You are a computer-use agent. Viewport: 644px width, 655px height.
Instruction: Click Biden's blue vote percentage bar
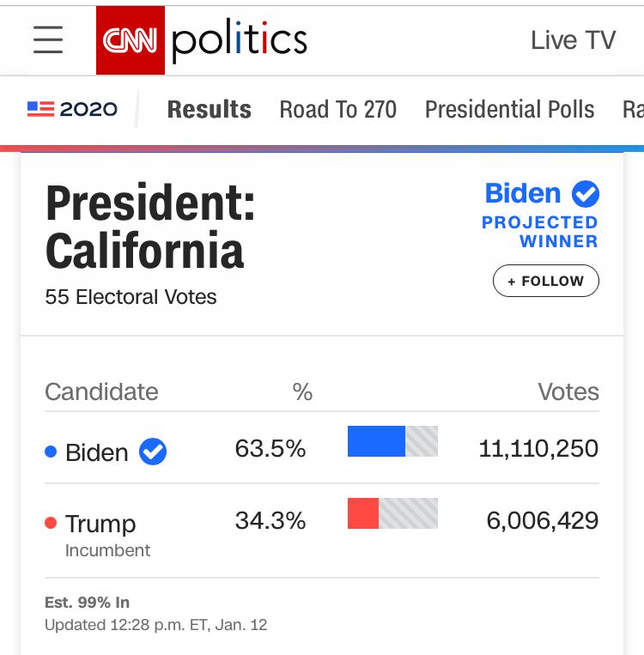[x=377, y=441]
